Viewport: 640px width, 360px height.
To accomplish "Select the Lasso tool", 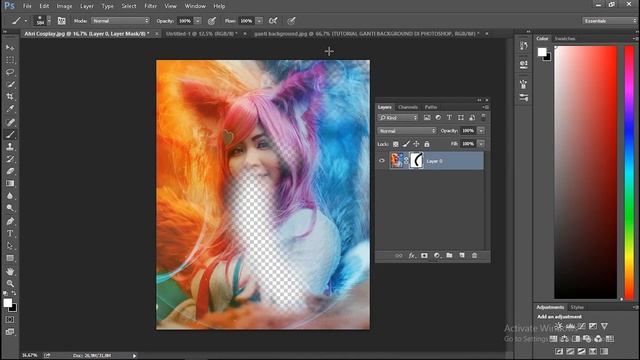I will [x=10, y=72].
